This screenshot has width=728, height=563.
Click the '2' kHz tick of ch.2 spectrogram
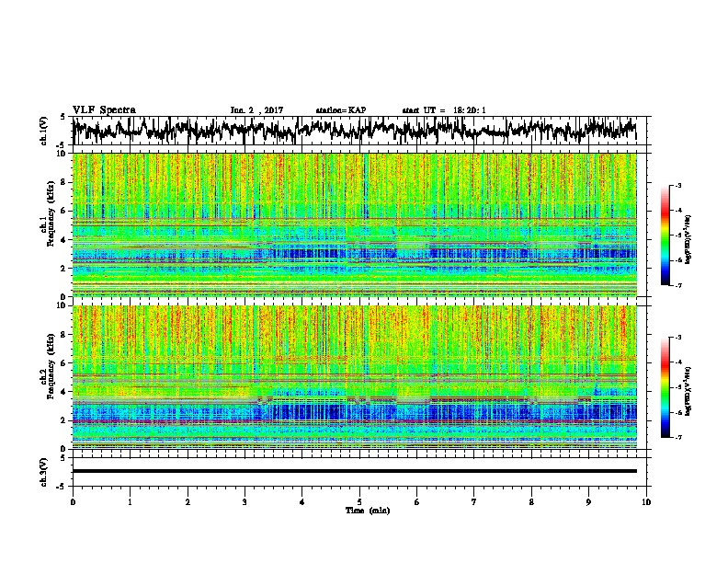click(65, 420)
